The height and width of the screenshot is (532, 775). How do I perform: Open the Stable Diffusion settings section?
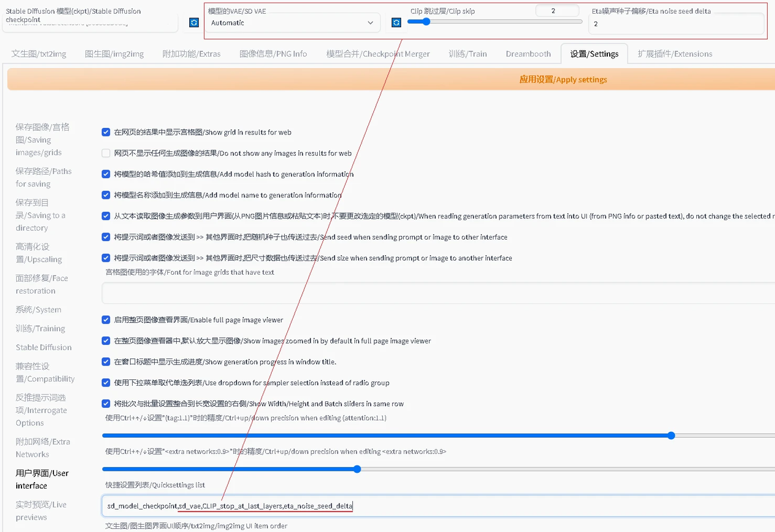(x=44, y=348)
